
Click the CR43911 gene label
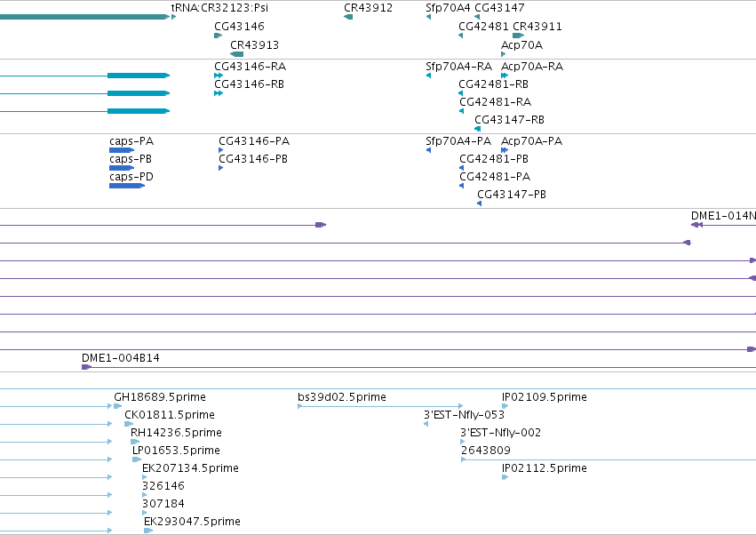537,26
